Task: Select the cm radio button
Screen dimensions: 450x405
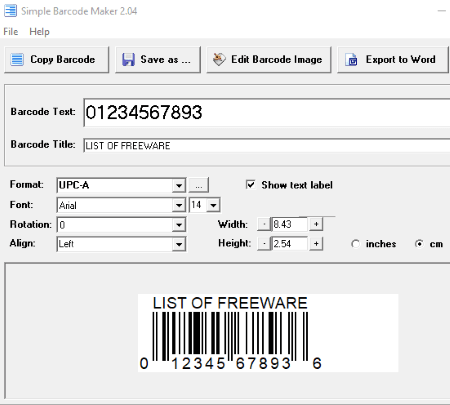Action: (x=419, y=244)
